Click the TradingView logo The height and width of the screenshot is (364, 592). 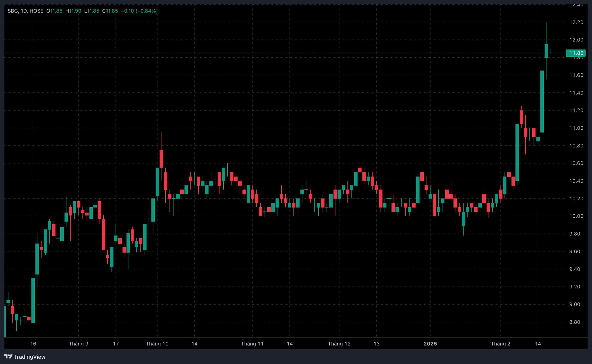coord(25,357)
